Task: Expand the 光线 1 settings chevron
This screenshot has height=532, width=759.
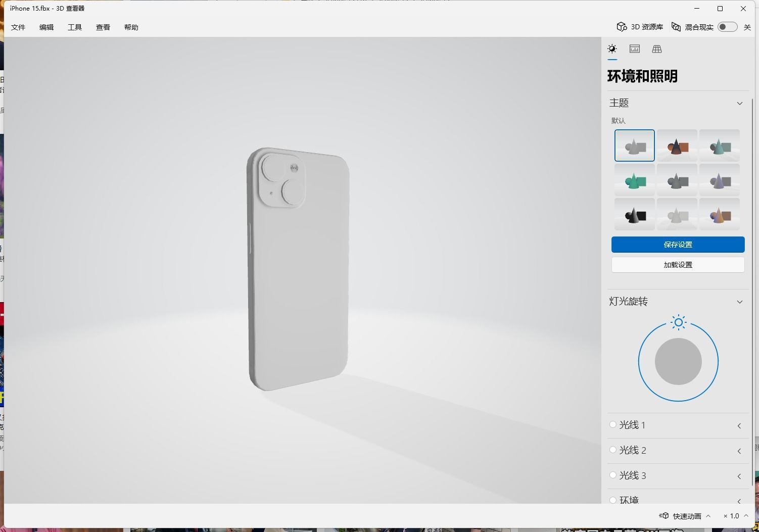Action: [739, 426]
